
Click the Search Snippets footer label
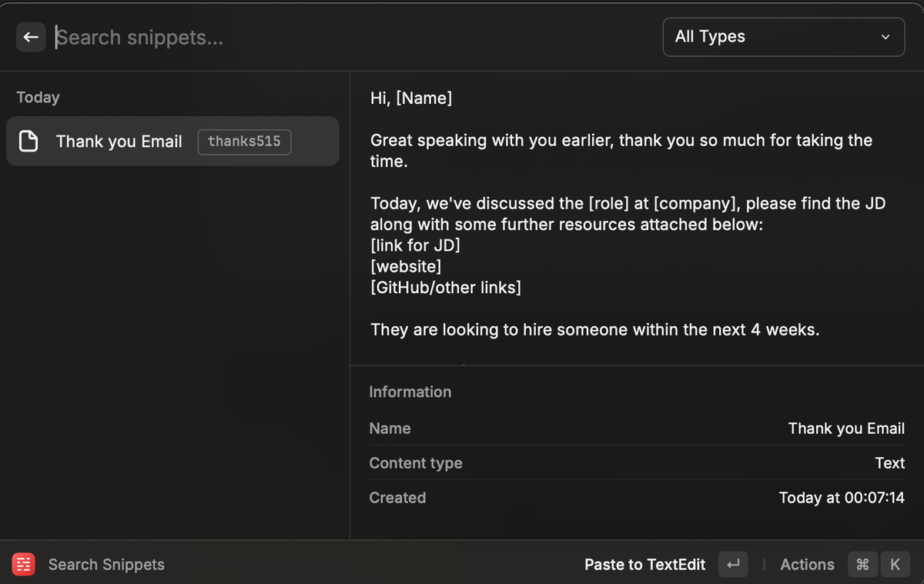[106, 564]
